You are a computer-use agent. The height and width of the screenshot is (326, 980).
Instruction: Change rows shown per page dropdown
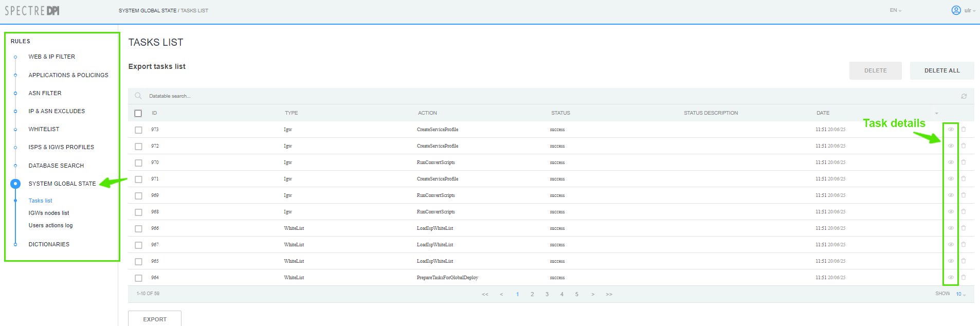point(960,294)
